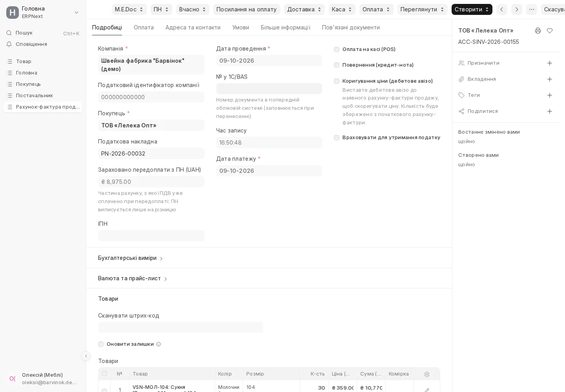
Task: Enable Оплата на касі (POS) checkbox
Action: pos(337,49)
